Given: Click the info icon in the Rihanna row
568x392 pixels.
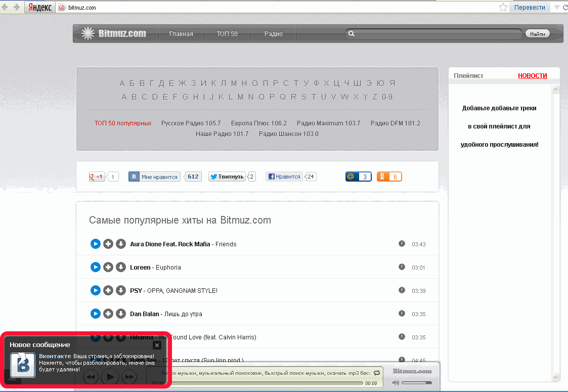Looking at the screenshot, I should pos(402,336).
